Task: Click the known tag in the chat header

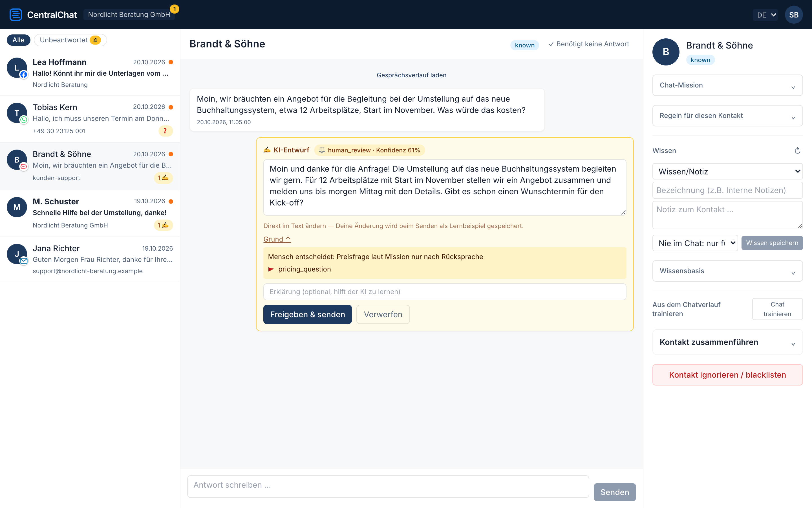Action: [x=524, y=45]
